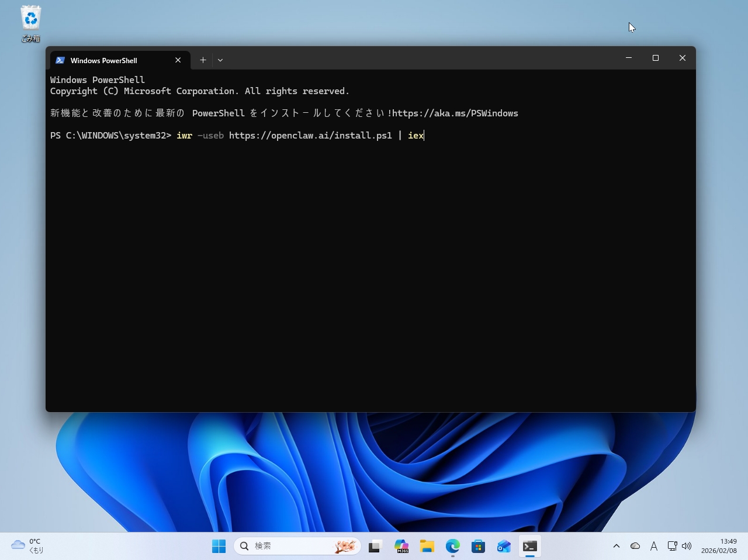Open File Explorer from the taskbar

tap(427, 546)
